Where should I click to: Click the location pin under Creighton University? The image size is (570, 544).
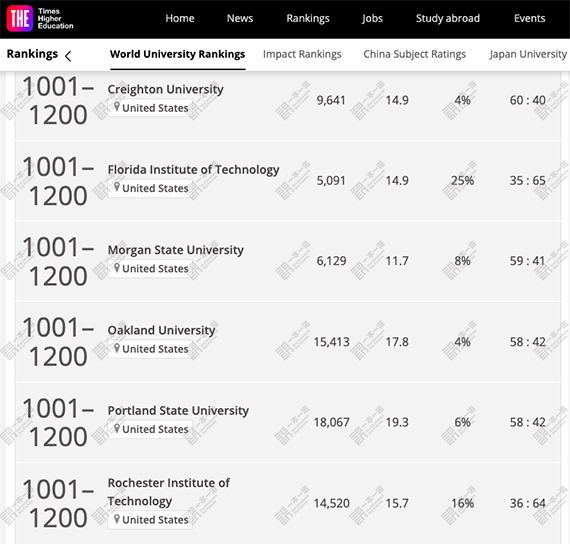117,107
